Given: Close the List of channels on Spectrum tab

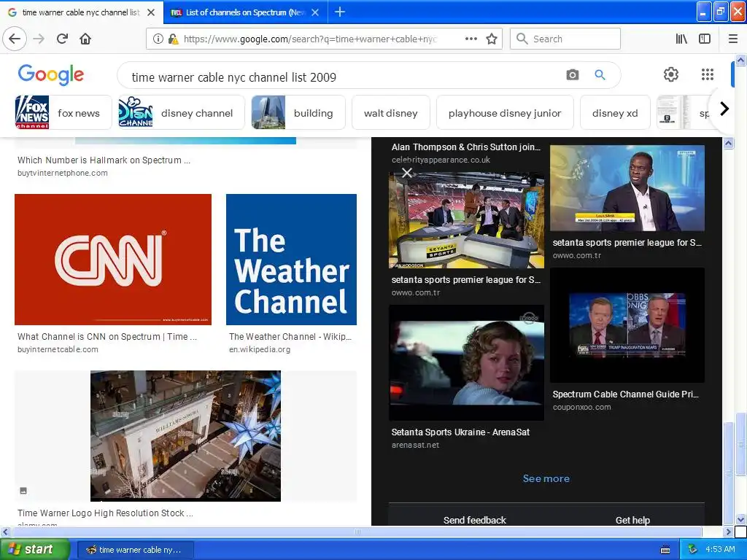Looking at the screenshot, I should (x=315, y=12).
